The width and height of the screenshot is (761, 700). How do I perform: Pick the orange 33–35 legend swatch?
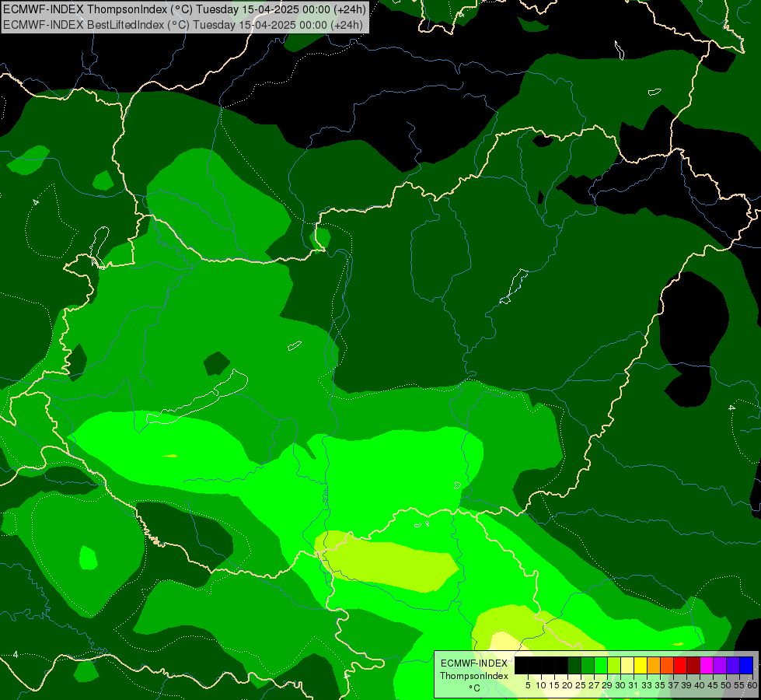[654, 665]
